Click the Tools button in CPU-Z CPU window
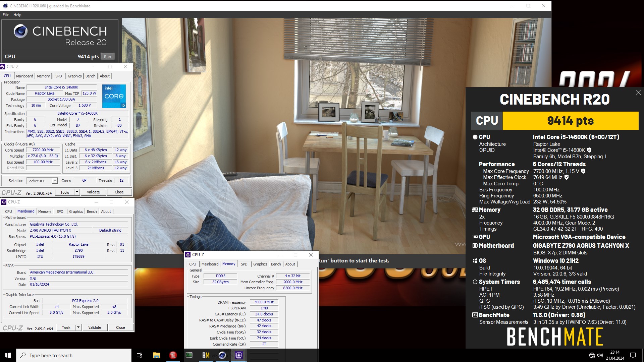The height and width of the screenshot is (362, 644). 65,192
